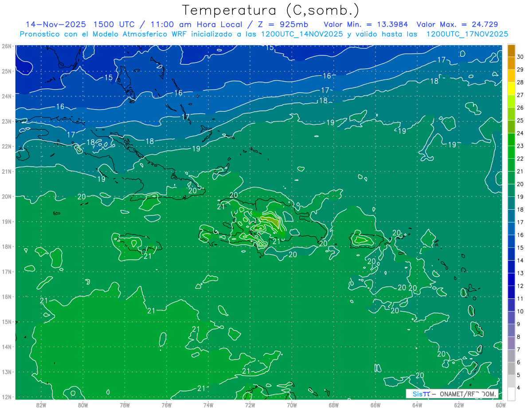Click the color scale label "7"
This screenshot has width=532, height=411.
tap(518, 349)
